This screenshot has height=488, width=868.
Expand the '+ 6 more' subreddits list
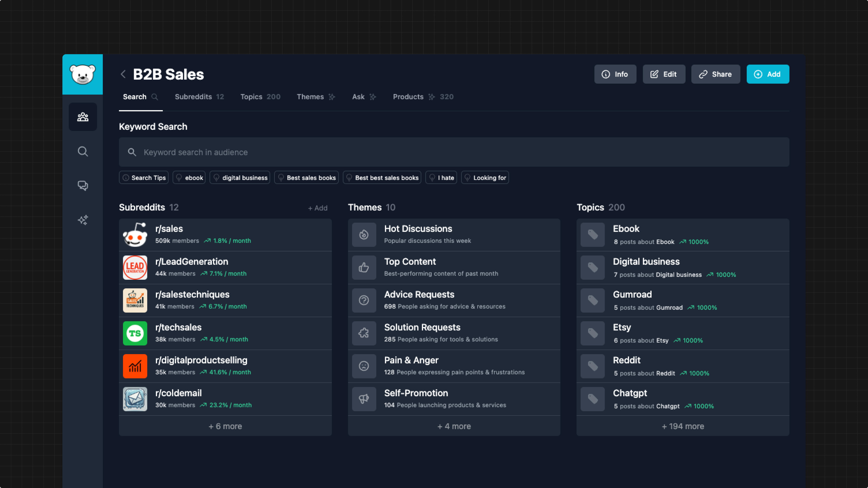tap(225, 426)
